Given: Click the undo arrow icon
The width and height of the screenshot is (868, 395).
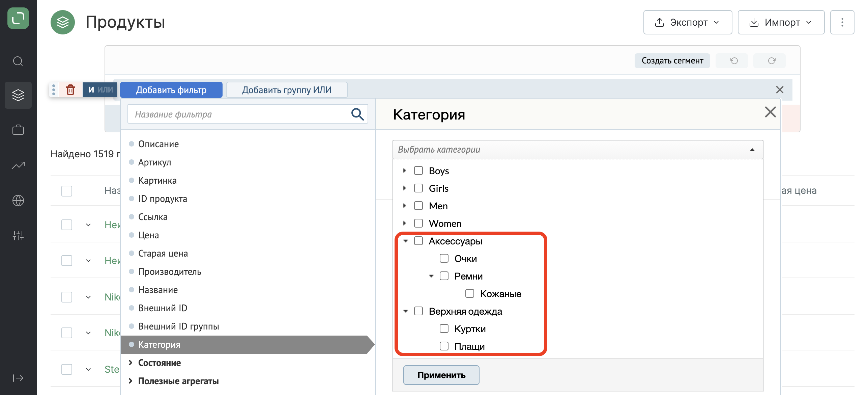Looking at the screenshot, I should (734, 61).
